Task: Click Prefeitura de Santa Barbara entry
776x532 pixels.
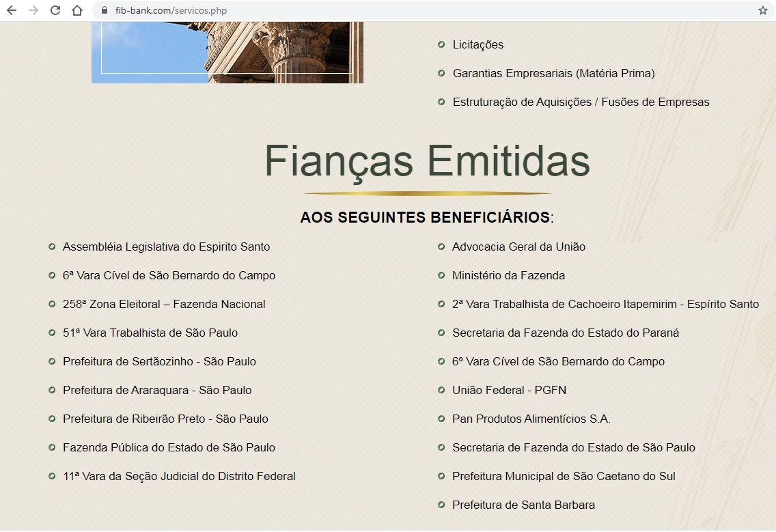Action: (523, 505)
